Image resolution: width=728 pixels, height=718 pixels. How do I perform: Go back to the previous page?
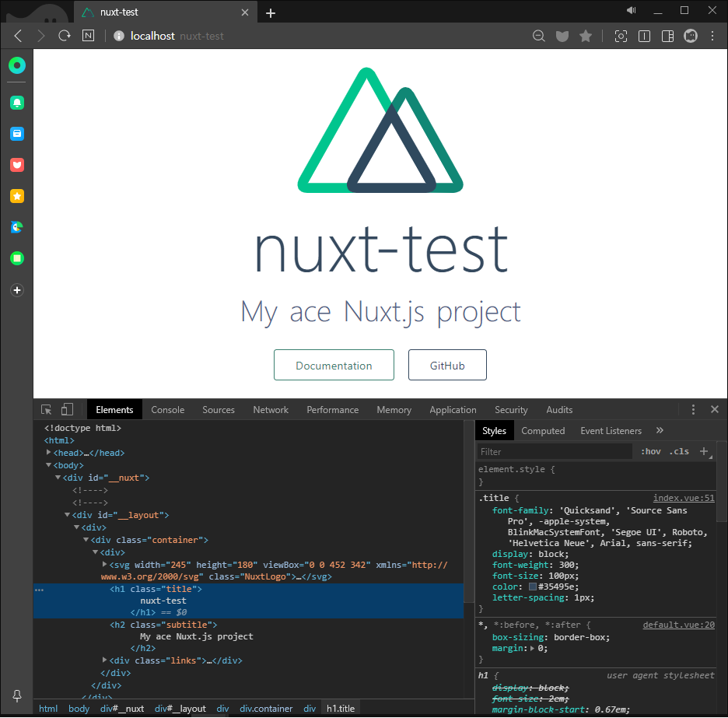pyautogui.click(x=18, y=36)
